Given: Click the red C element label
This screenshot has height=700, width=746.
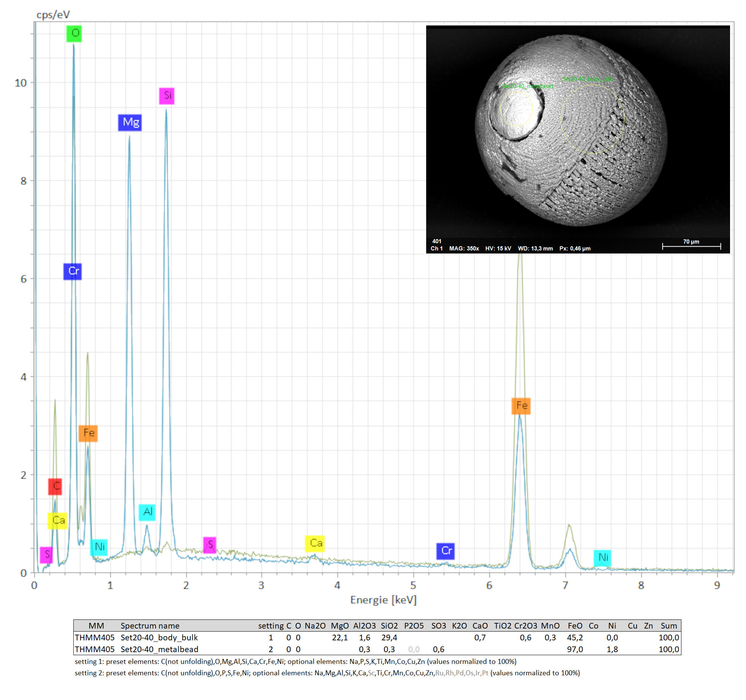Looking at the screenshot, I should [x=55, y=486].
